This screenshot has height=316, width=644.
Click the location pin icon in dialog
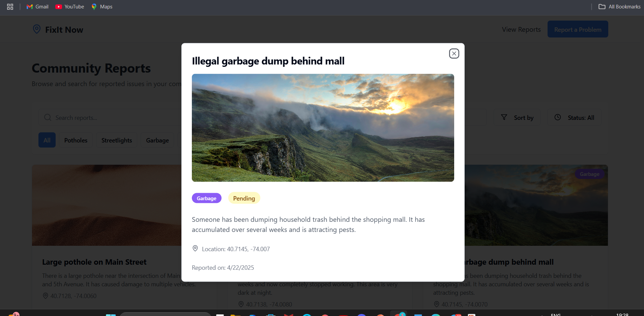195,248
